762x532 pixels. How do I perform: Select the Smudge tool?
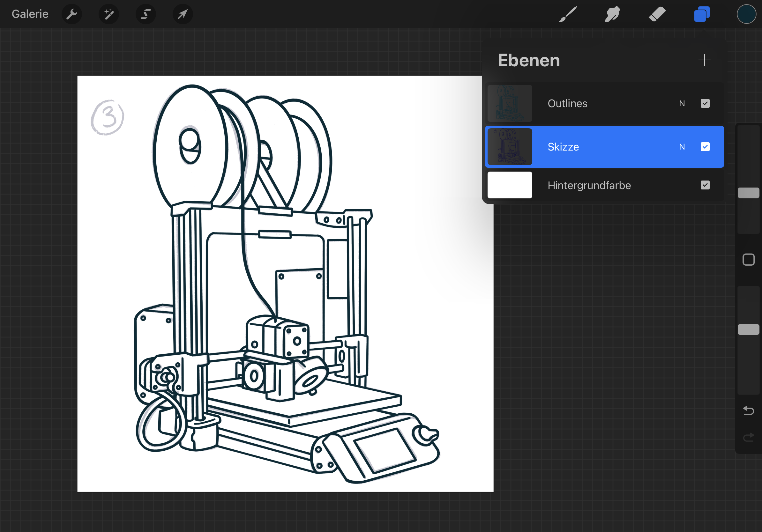[x=612, y=14]
